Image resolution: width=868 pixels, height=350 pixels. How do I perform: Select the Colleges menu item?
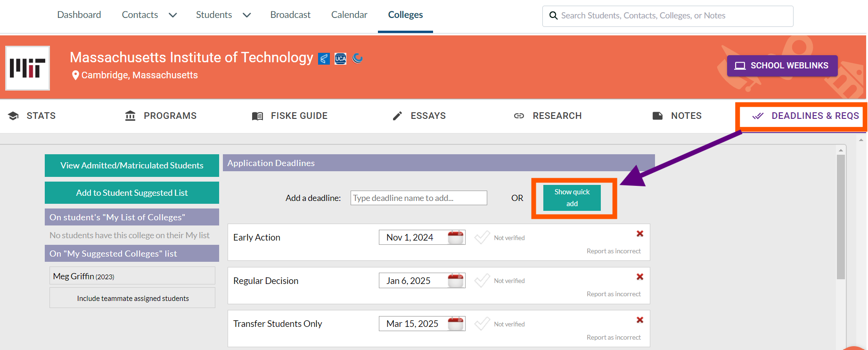[x=405, y=15]
